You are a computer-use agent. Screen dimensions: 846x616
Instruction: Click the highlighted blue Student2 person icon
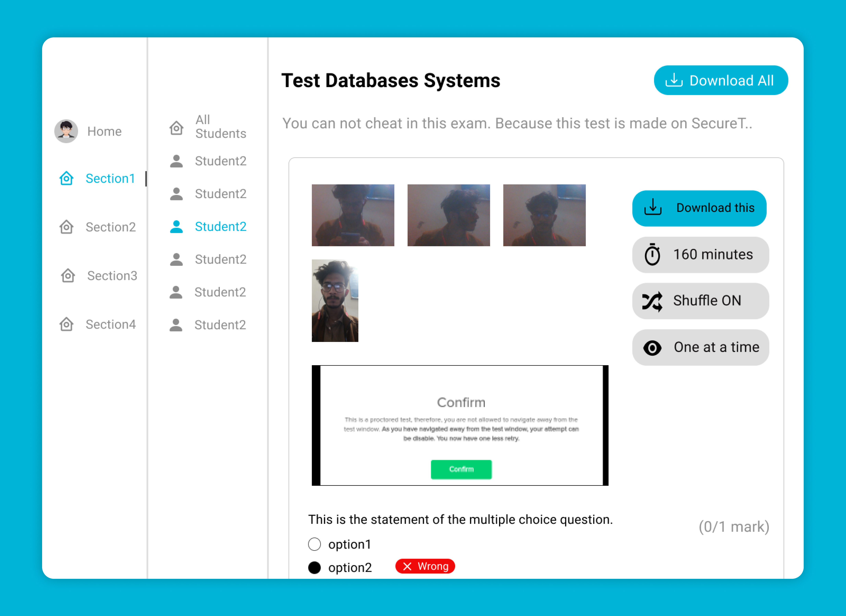click(x=176, y=227)
